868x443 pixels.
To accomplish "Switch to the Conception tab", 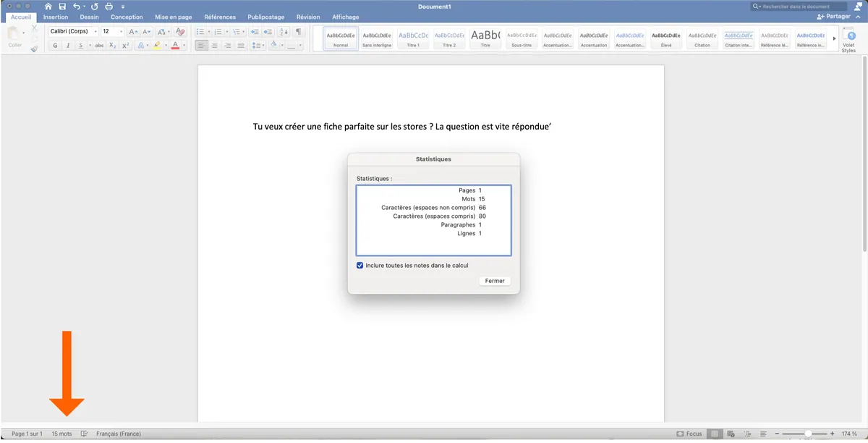I will (x=127, y=17).
